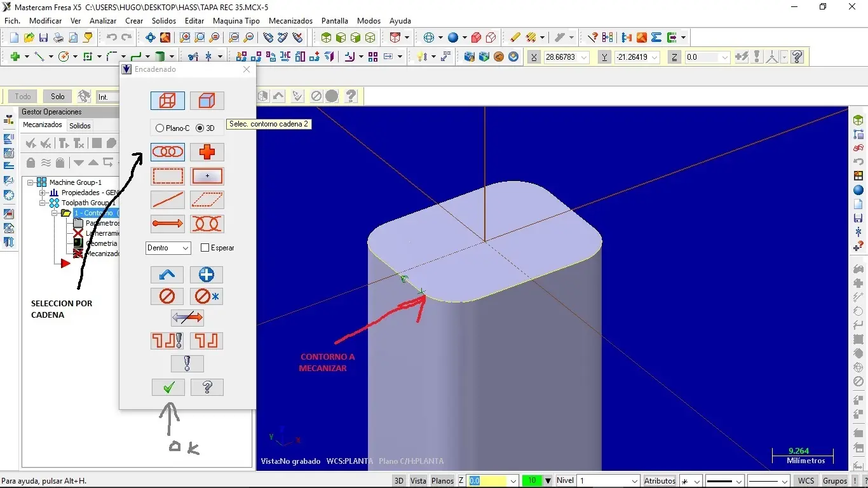This screenshot has width=868, height=488.
Task: Collapse the Machine Group-1 tree node
Action: click(x=31, y=182)
